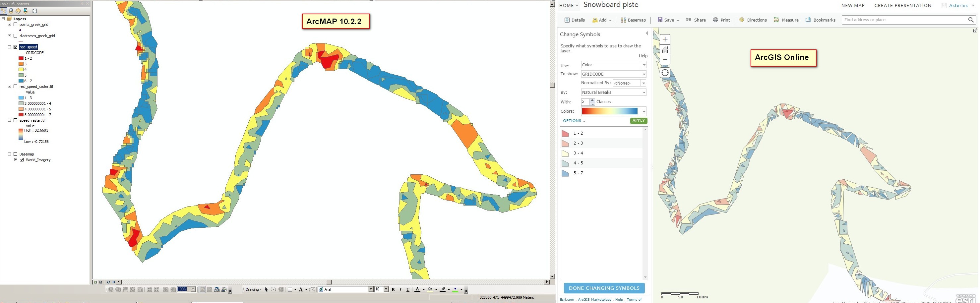980x303 pixels.
Task: Click the Details toolbar button
Action: coord(575,20)
